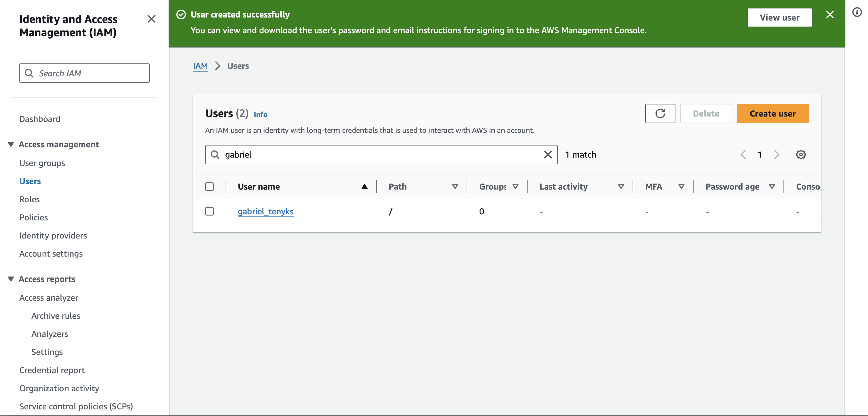Click the search clear X icon in filter
868x416 pixels.
pyautogui.click(x=547, y=154)
